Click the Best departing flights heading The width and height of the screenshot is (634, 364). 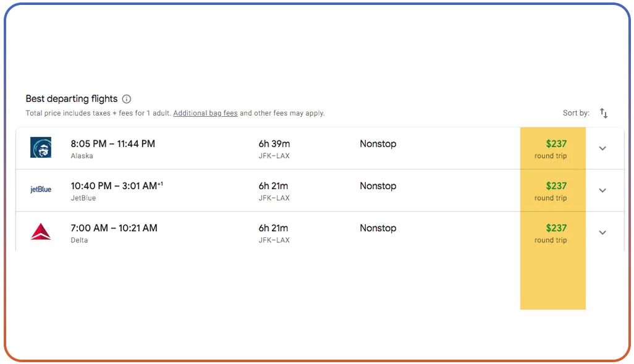pyautogui.click(x=71, y=99)
